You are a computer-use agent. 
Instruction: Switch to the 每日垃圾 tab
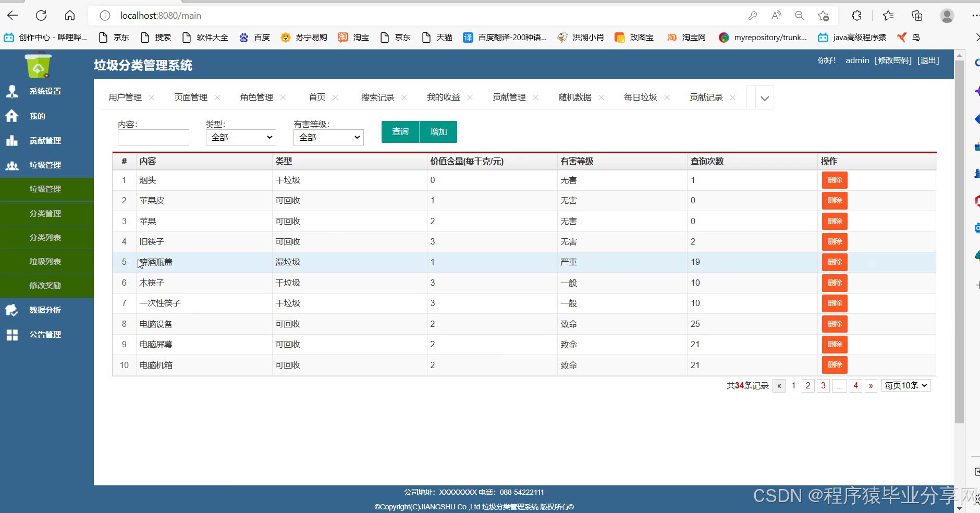[x=641, y=97]
